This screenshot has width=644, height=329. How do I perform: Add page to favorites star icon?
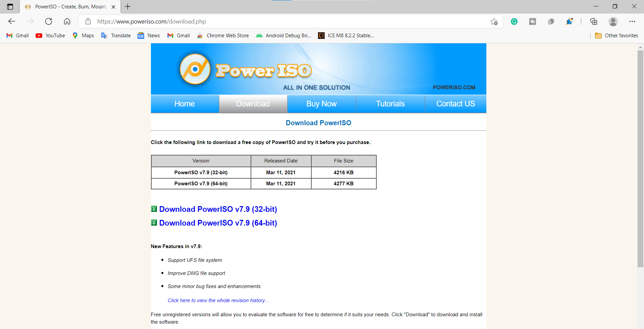(x=494, y=21)
